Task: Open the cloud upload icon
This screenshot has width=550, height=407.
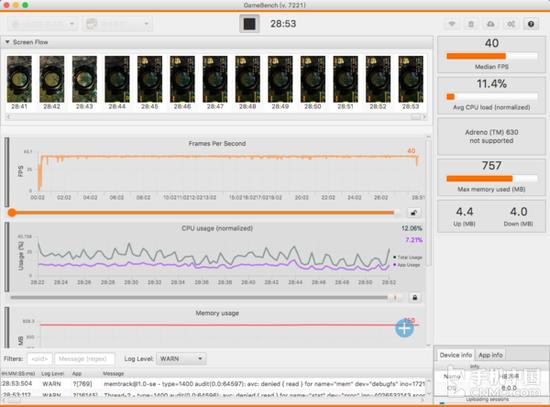Action: 490,24
